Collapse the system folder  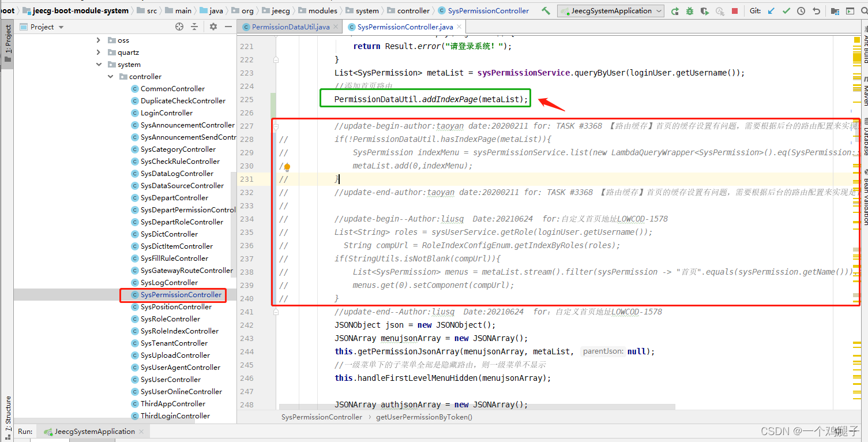(99, 65)
